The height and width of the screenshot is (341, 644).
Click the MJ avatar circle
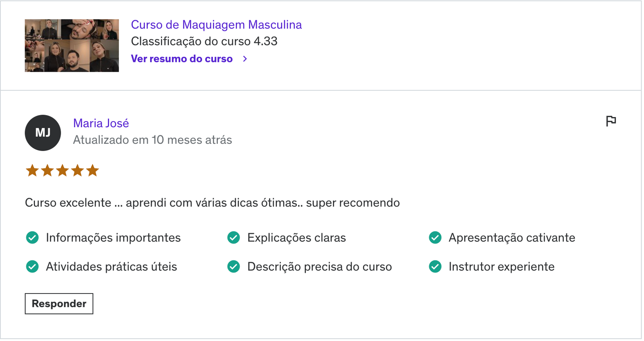43,133
